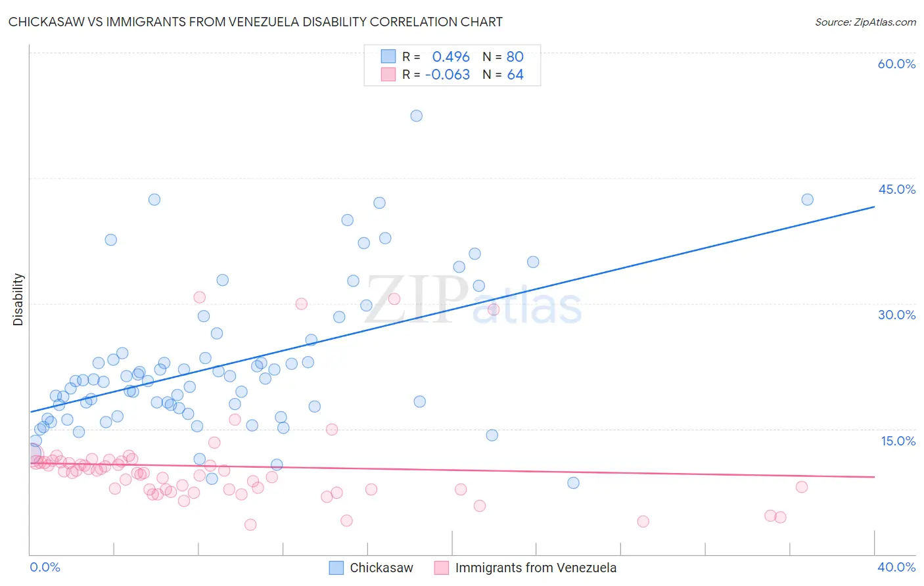Select the Chickasaw legend label
The height and width of the screenshot is (586, 924).
(381, 568)
